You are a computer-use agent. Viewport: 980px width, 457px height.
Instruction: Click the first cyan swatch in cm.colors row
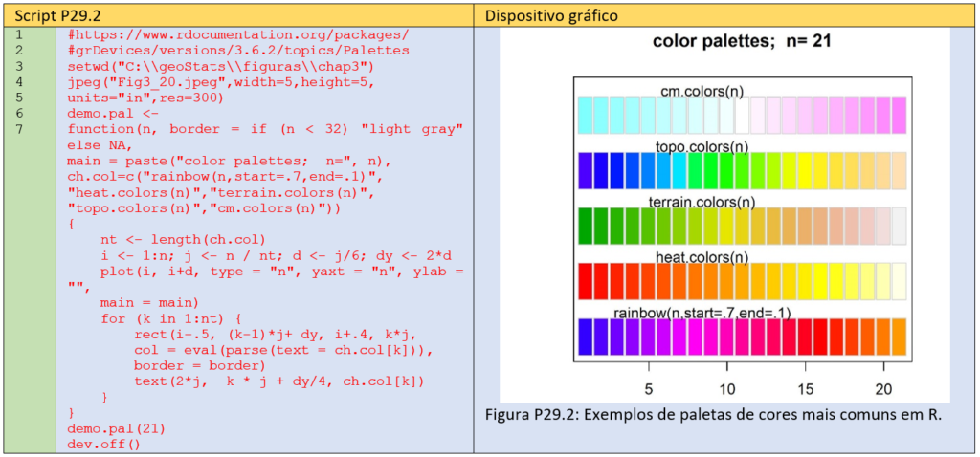tap(586, 116)
